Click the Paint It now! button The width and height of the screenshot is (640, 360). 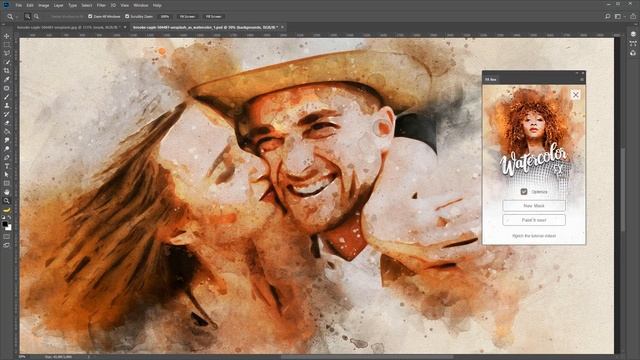(534, 220)
